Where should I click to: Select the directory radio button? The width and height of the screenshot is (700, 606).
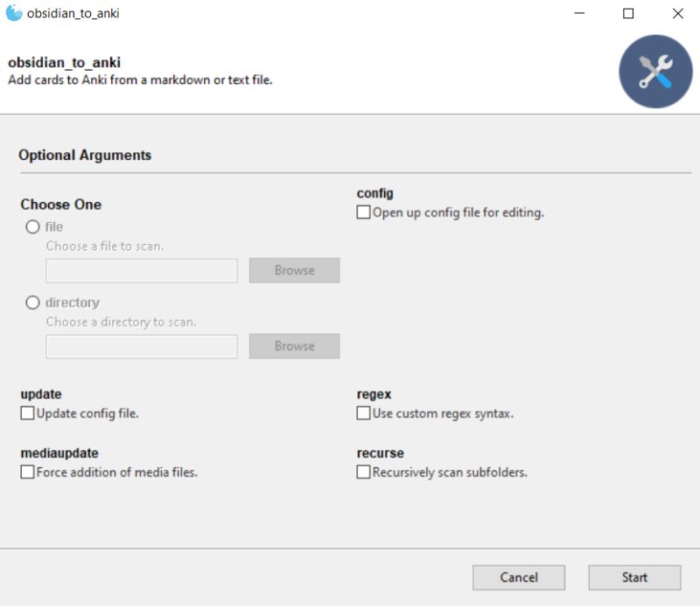[32, 303]
